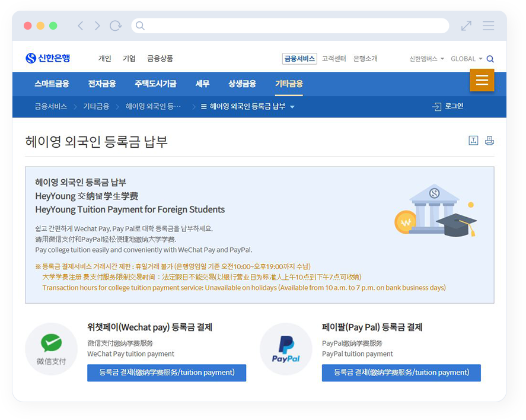Viewport: 526px width, 420px height.
Task: Click the red close window dot
Action: tap(28, 26)
